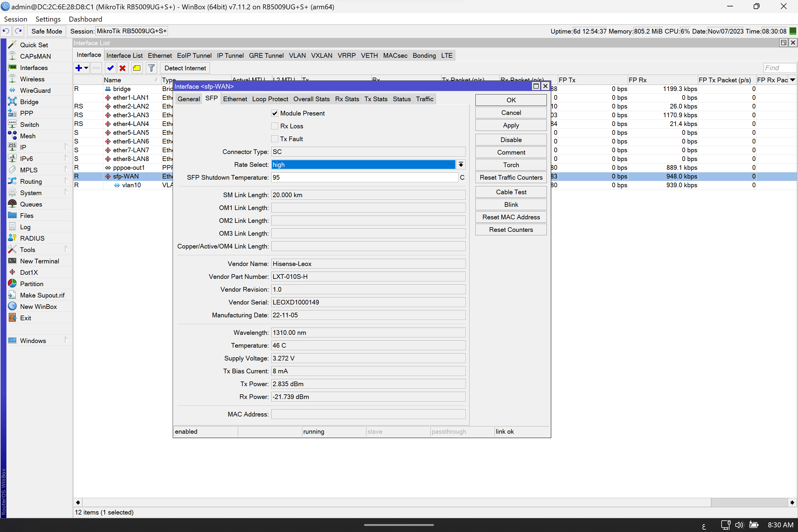Viewport: 798px width, 532px height.
Task: Select pppoe-out1 interface row
Action: point(129,167)
